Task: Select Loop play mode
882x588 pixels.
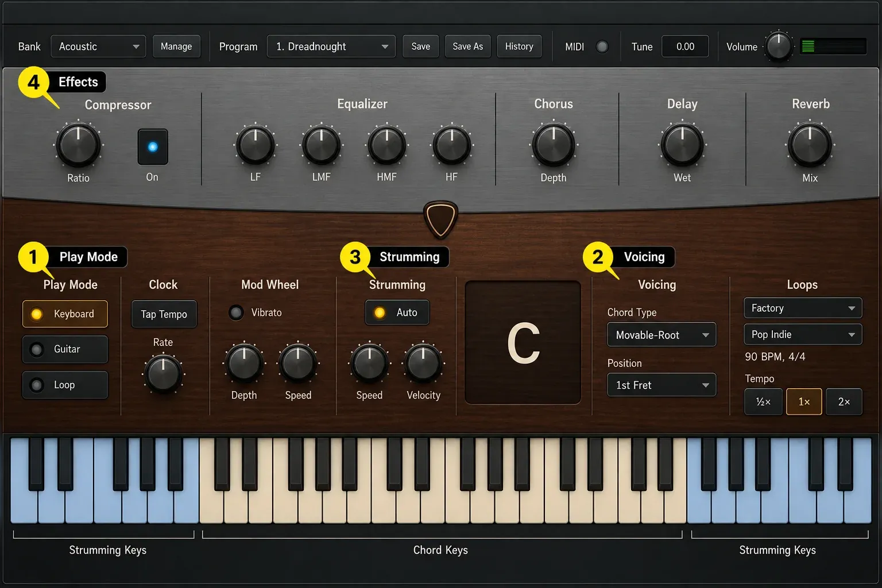Action: pyautogui.click(x=65, y=385)
